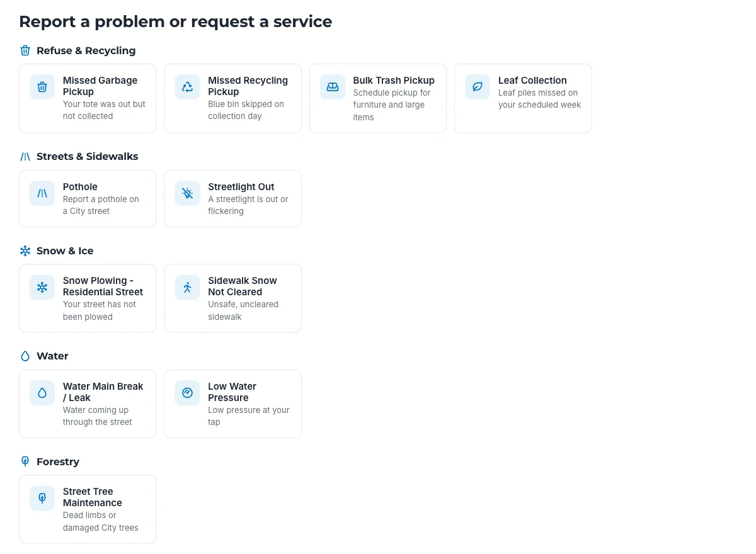Report a Pothole via its title
Viewport: 756px width, 554px height.
[x=80, y=187]
